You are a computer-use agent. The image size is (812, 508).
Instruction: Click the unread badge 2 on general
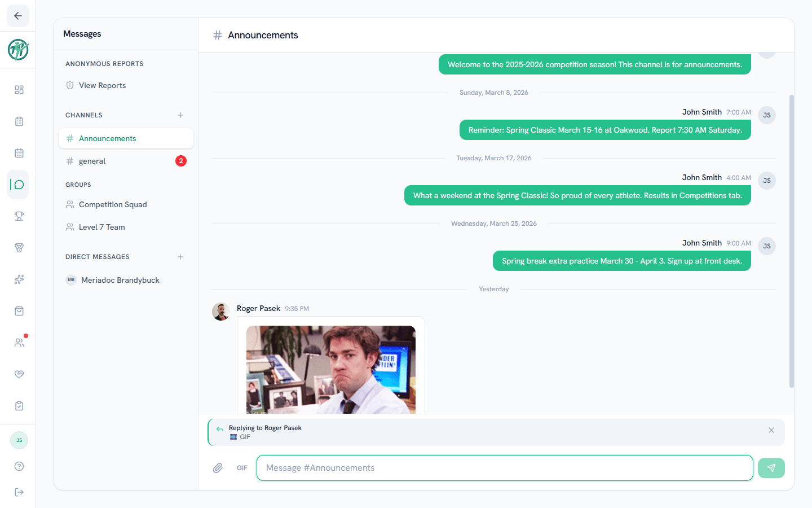click(181, 161)
